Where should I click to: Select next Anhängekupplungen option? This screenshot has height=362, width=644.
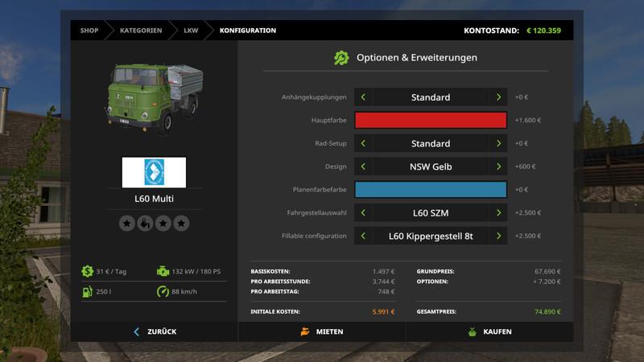(498, 97)
